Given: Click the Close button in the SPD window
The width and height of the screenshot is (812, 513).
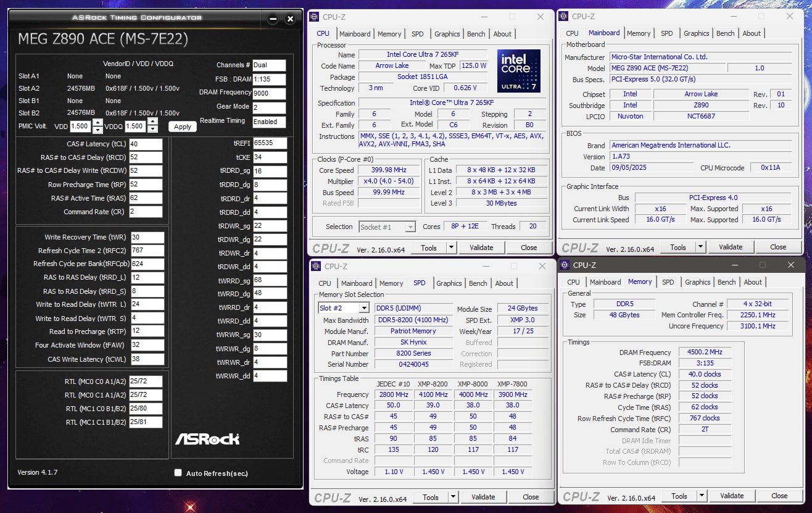Looking at the screenshot, I should coord(531,497).
